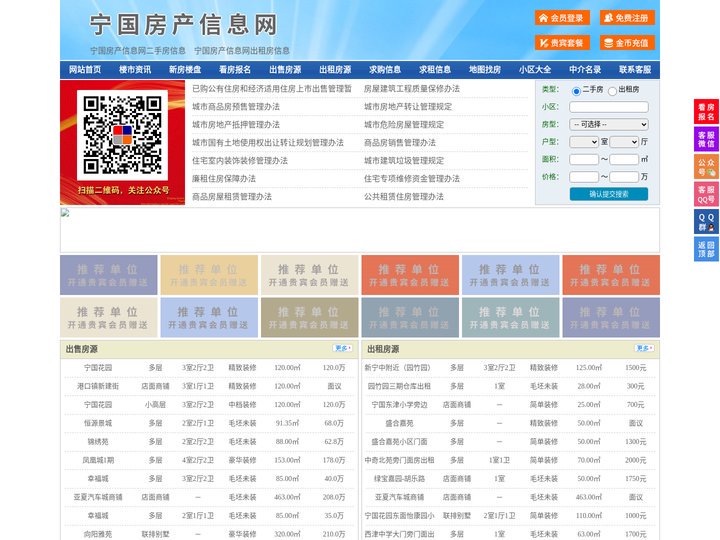Click the 返回顶部 back-to-top icon
This screenshot has width=720, height=540.
706,249
